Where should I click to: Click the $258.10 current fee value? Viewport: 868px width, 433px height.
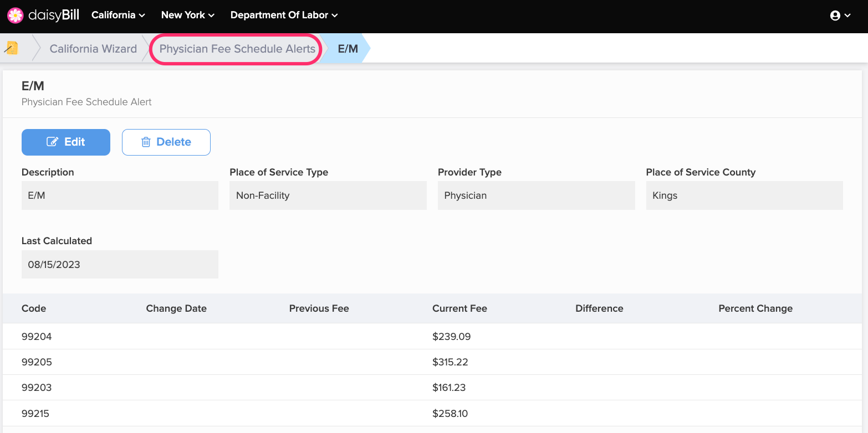(x=451, y=413)
